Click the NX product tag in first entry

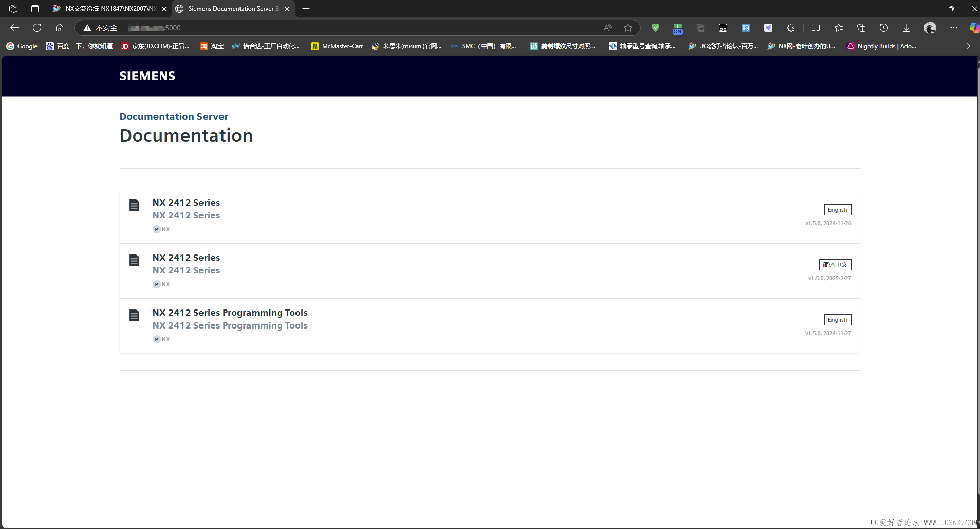pyautogui.click(x=161, y=229)
